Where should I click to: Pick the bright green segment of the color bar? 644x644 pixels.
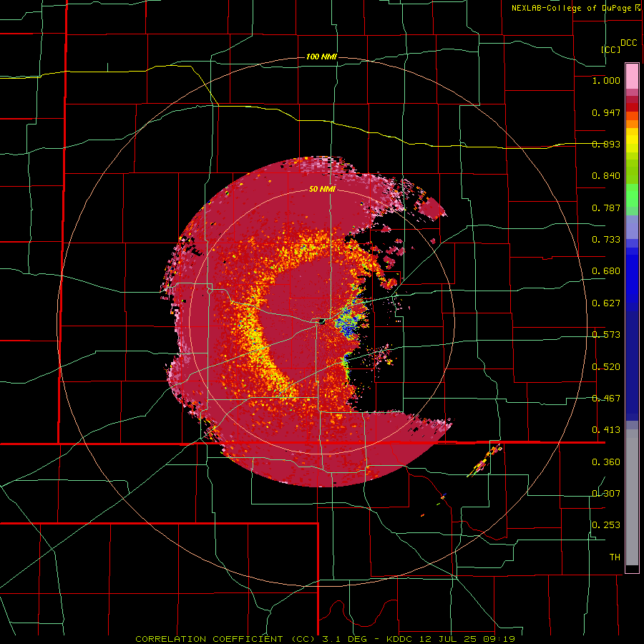[x=632, y=195]
